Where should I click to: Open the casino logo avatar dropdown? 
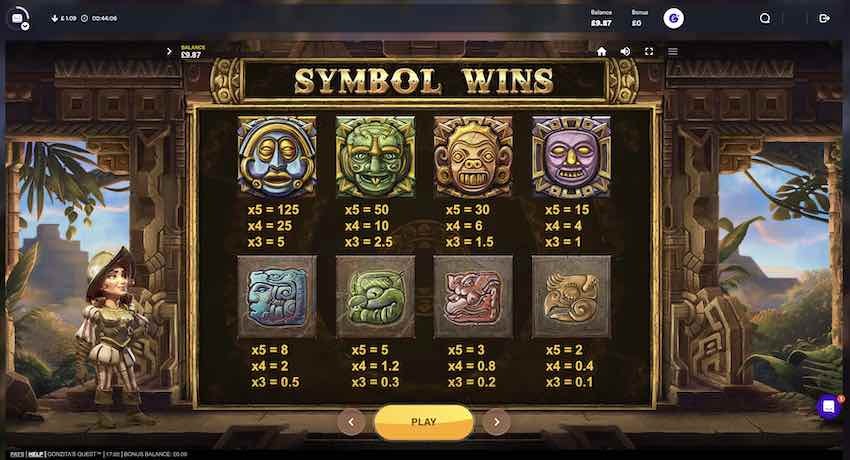pos(19,18)
